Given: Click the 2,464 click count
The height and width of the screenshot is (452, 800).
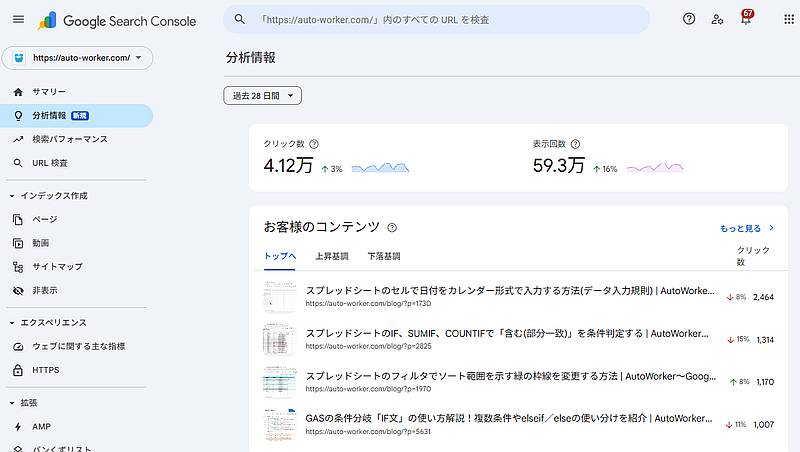Looking at the screenshot, I should 763,297.
